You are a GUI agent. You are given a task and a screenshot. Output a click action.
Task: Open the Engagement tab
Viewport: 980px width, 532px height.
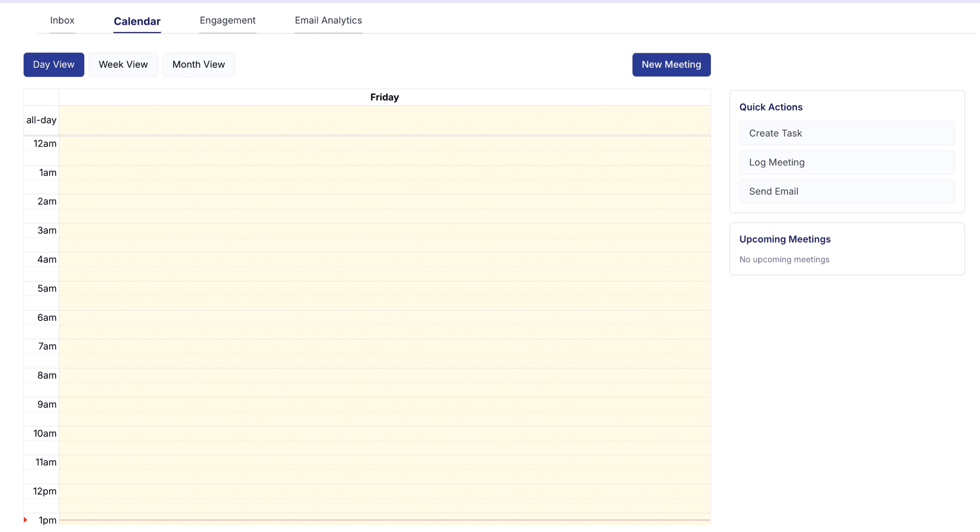[x=227, y=21]
